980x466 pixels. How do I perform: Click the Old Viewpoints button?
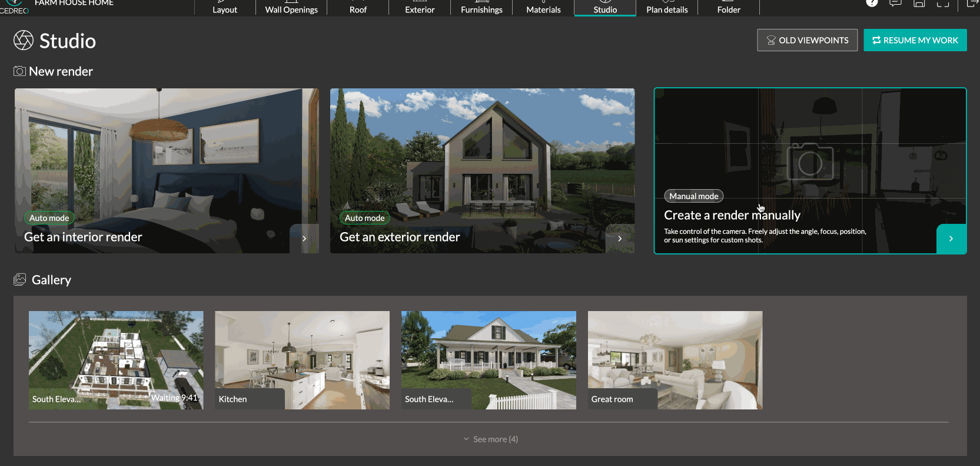click(x=808, y=40)
